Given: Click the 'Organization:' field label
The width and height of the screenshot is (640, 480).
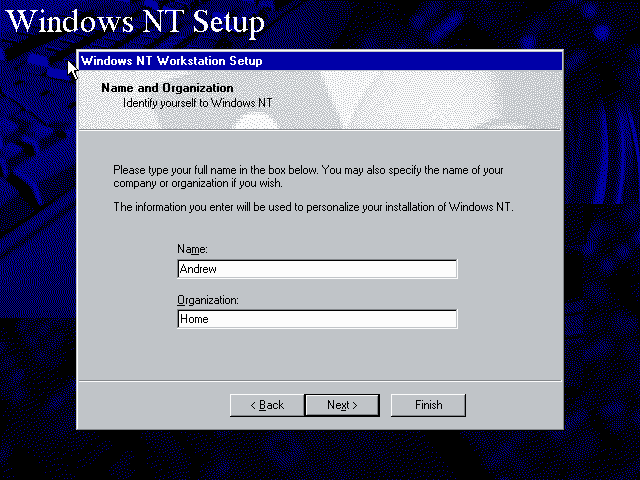Looking at the screenshot, I should pos(207,299).
